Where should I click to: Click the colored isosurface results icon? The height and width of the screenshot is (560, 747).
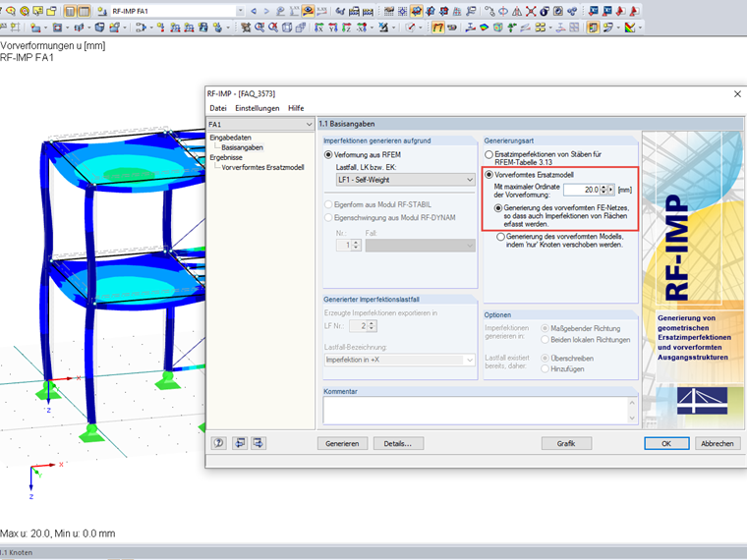(484, 28)
